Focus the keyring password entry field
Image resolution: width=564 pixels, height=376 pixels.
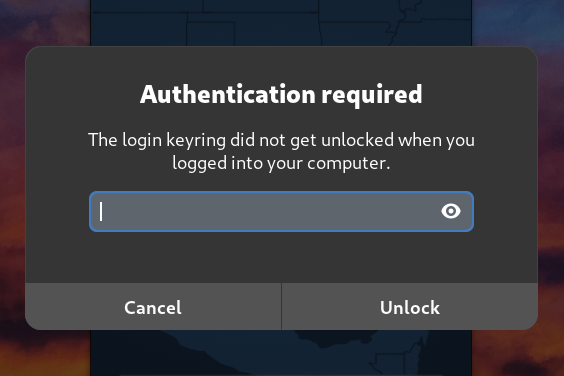pos(281,211)
